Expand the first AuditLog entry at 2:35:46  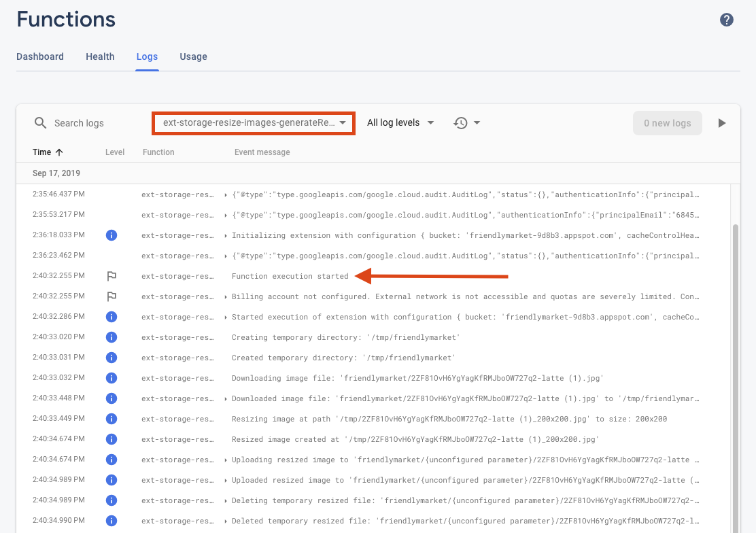[226, 195]
